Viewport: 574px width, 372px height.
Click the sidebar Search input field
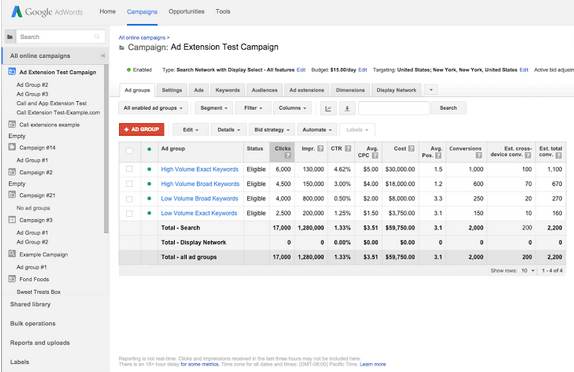pos(61,37)
